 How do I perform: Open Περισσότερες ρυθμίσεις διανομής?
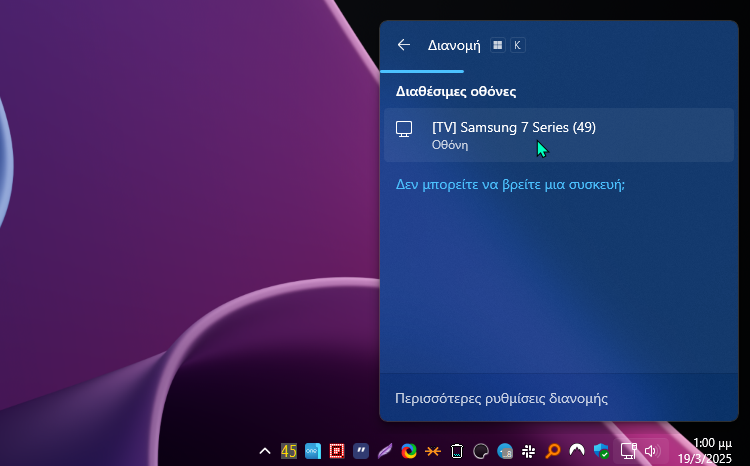click(x=501, y=399)
